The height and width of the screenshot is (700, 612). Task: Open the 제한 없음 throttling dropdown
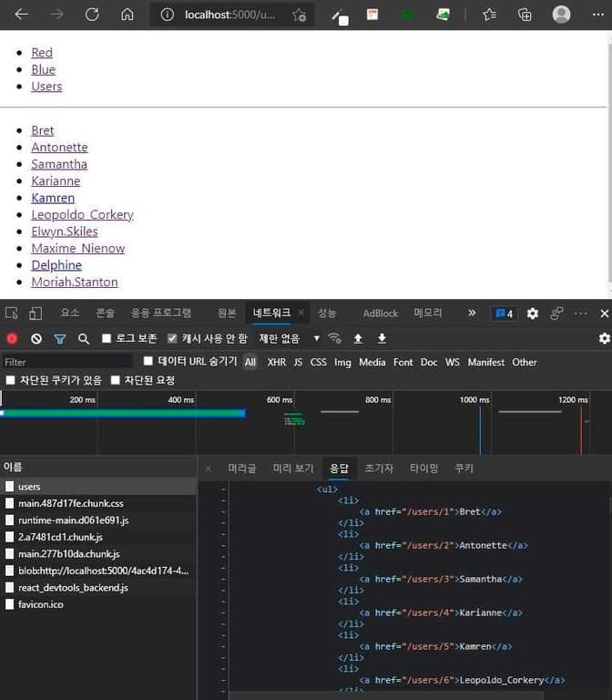click(290, 338)
